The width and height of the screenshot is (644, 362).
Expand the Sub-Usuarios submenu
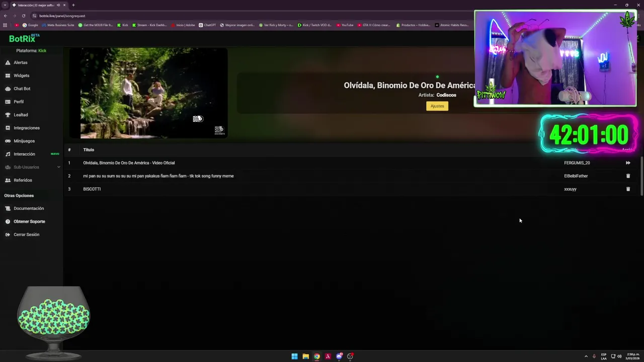click(x=32, y=167)
